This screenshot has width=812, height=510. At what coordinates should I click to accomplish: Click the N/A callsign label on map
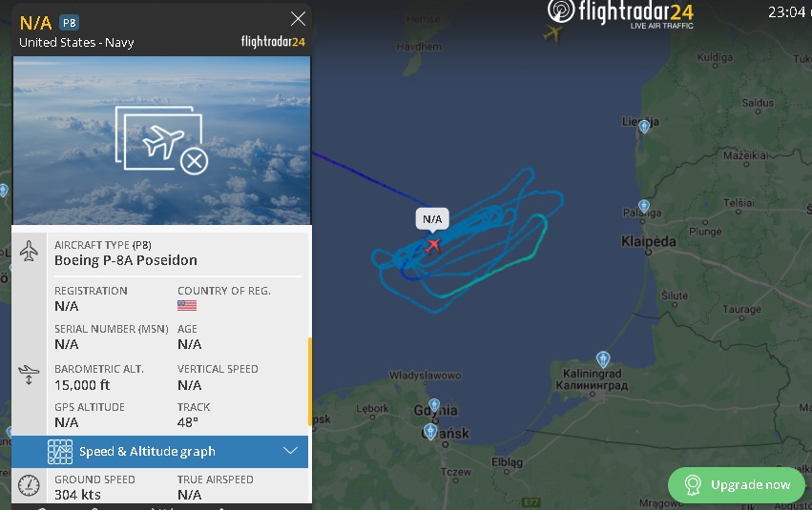[432, 219]
